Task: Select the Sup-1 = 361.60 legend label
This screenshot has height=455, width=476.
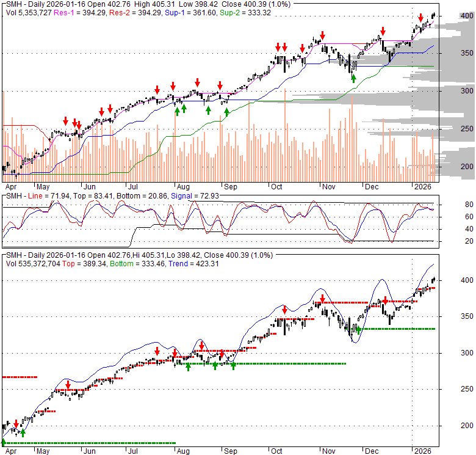Action: [190, 13]
